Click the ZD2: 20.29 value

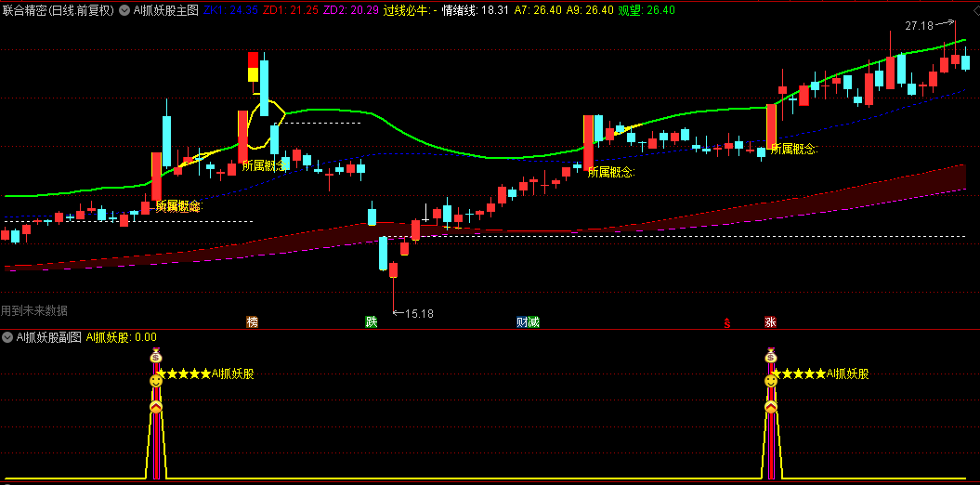[349, 10]
